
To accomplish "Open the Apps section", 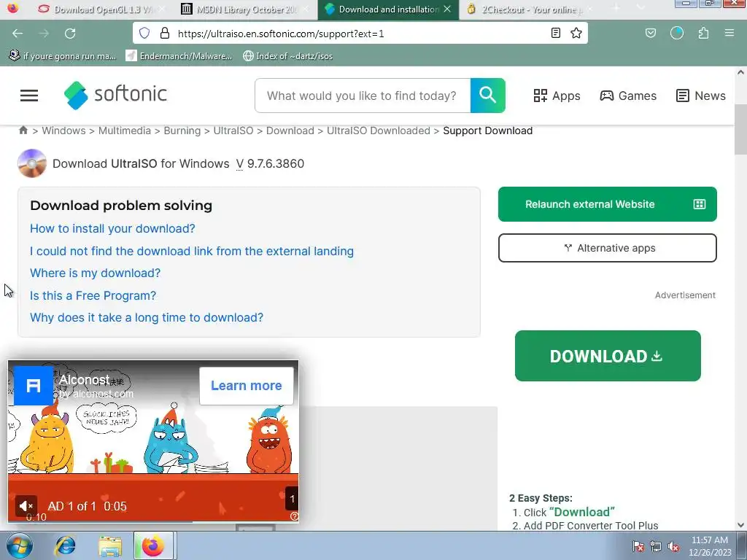I will point(557,96).
